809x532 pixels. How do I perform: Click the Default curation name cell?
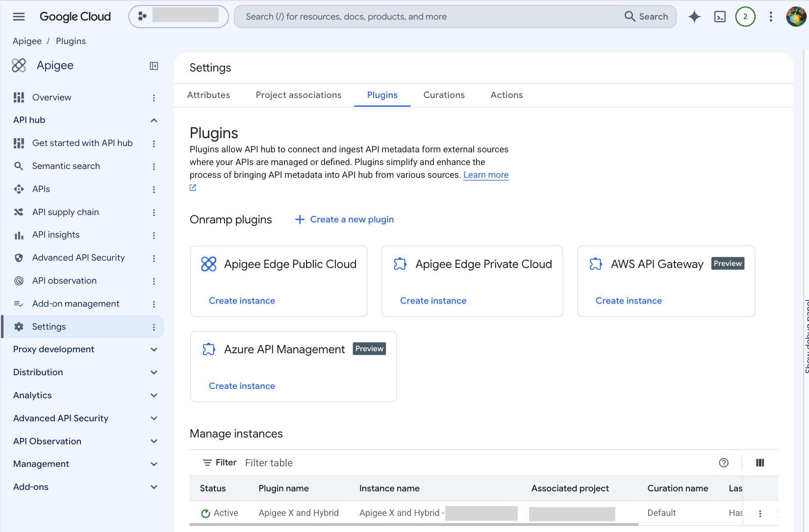[x=661, y=513]
